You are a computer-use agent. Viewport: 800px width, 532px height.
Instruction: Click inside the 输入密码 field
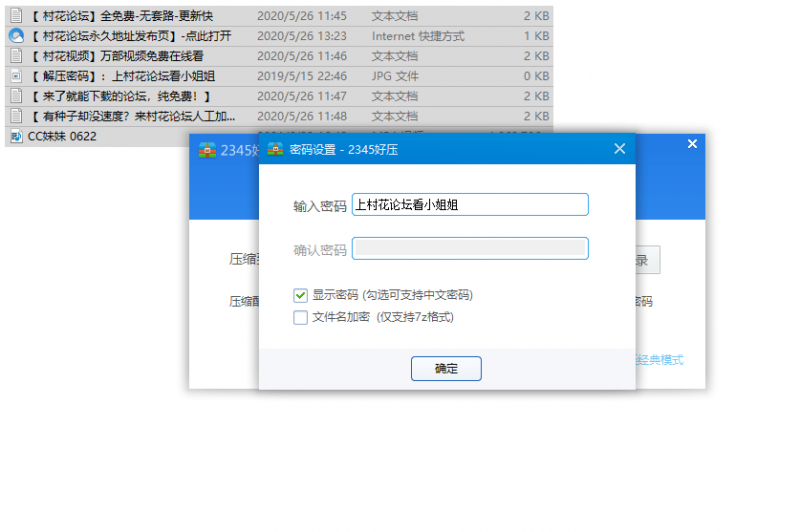tap(470, 205)
